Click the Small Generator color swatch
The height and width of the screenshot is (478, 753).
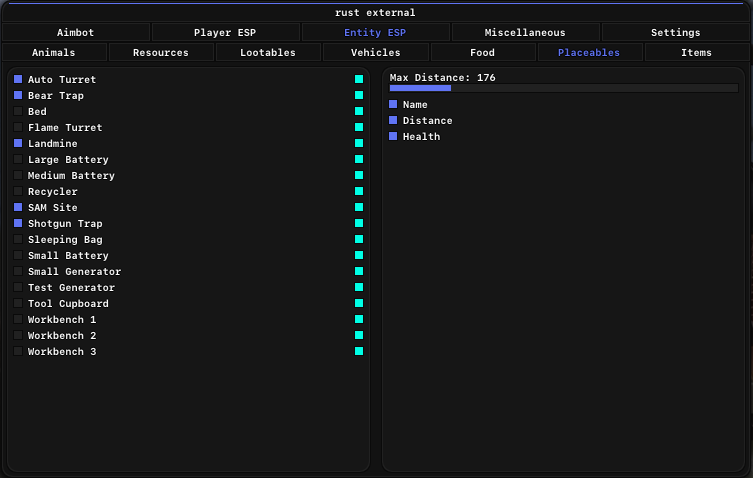pyautogui.click(x=359, y=271)
